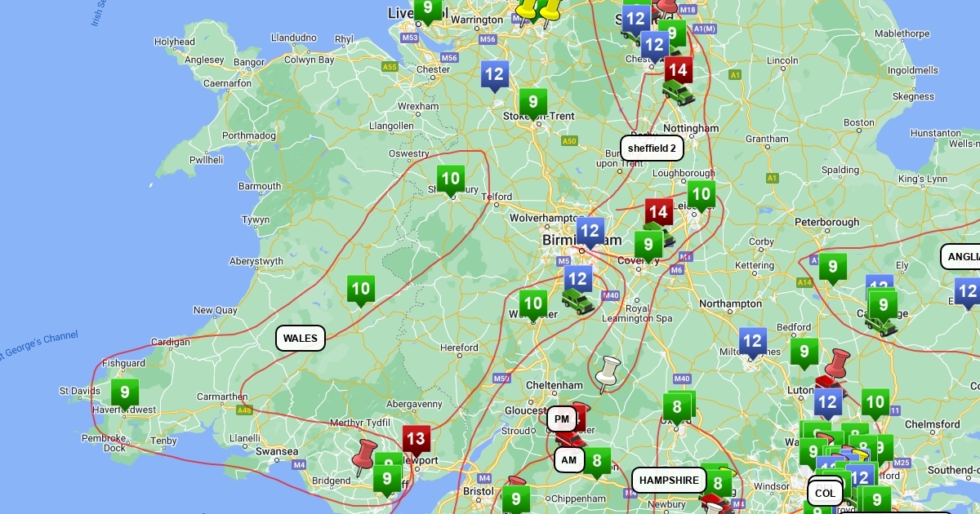Screen dimensions: 980x514
Task: Open red 13 marker above Newport
Action: click(x=416, y=440)
